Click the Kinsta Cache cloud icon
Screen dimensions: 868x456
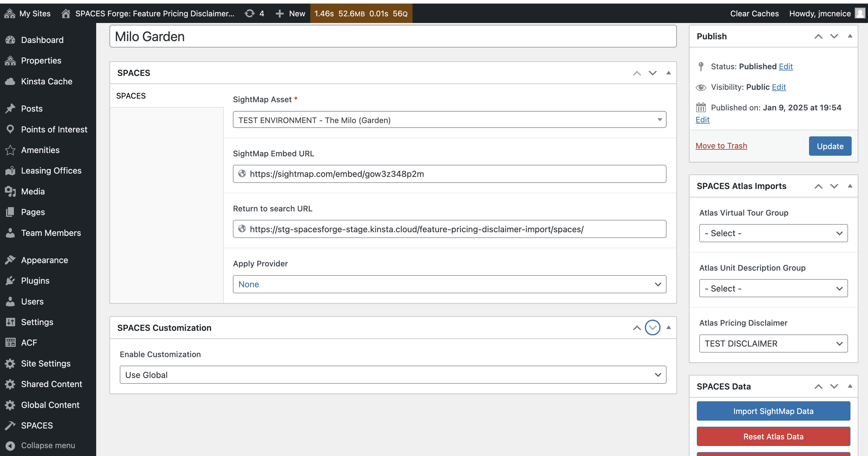pyautogui.click(x=11, y=82)
